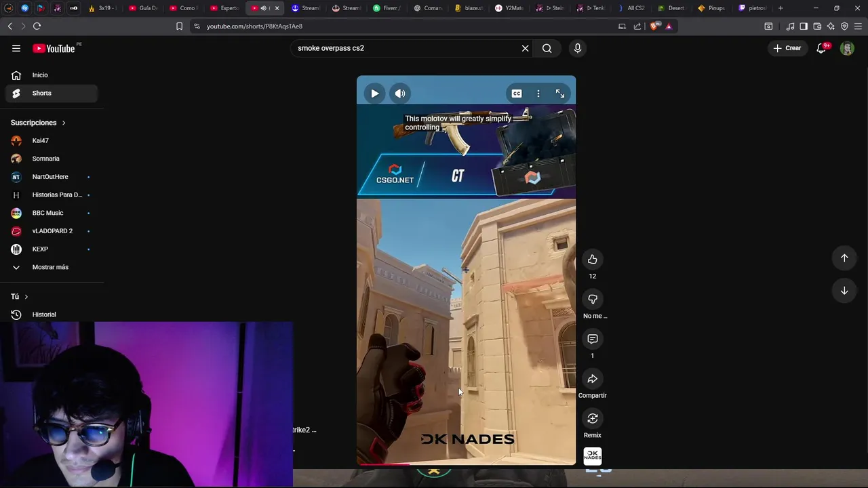This screenshot has width=868, height=488.
Task: Open a new browser tab
Action: pos(781,8)
